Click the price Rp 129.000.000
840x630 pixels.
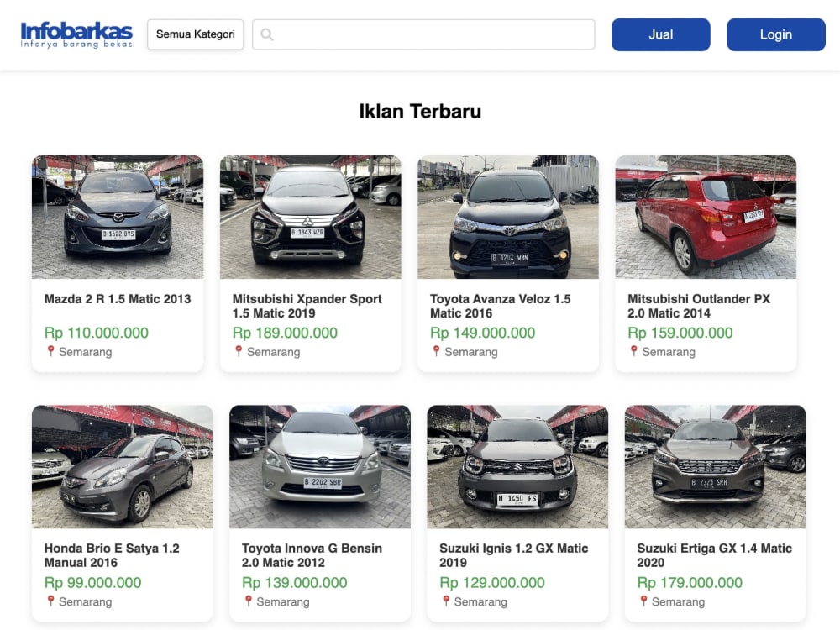492,582
